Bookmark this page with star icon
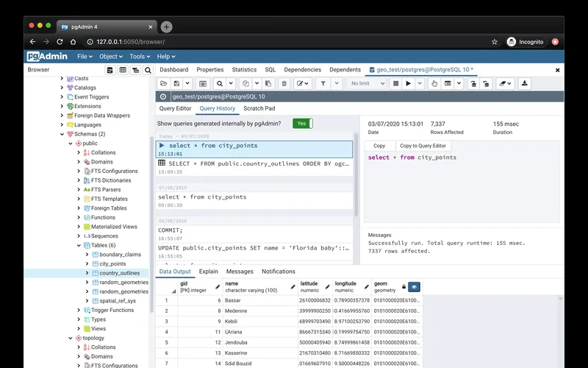This screenshot has height=368, width=588. [x=495, y=42]
